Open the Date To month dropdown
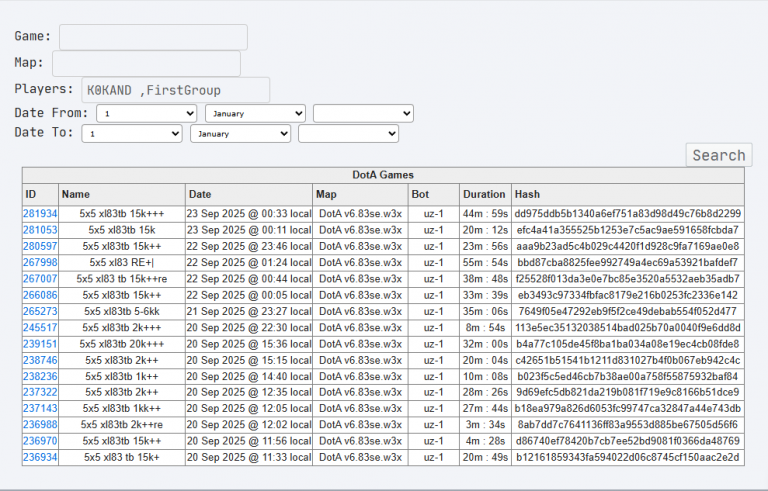The height and width of the screenshot is (491, 768). pyautogui.click(x=240, y=133)
